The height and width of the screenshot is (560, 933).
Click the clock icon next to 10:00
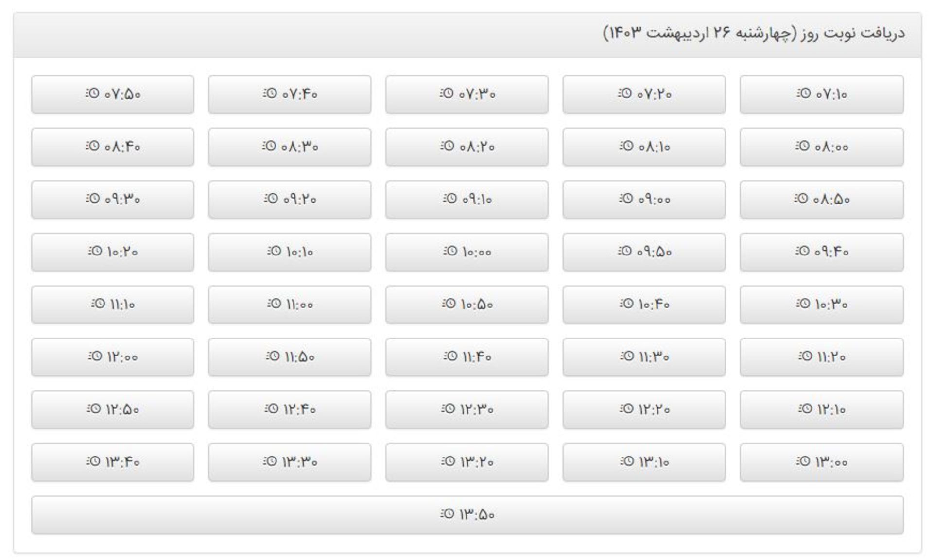(x=450, y=251)
